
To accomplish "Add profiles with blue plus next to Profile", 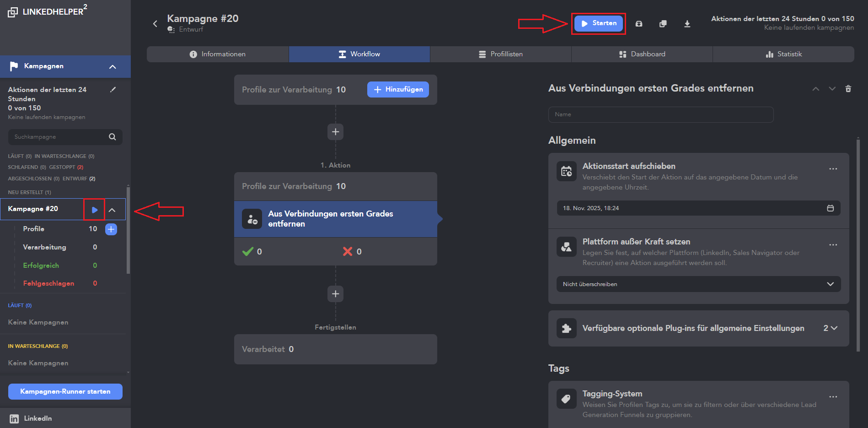I will click(111, 229).
